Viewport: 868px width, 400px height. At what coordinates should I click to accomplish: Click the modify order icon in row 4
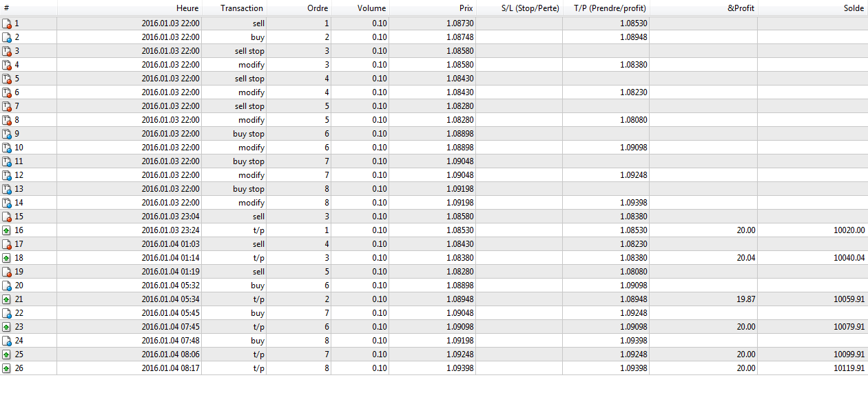click(x=7, y=65)
